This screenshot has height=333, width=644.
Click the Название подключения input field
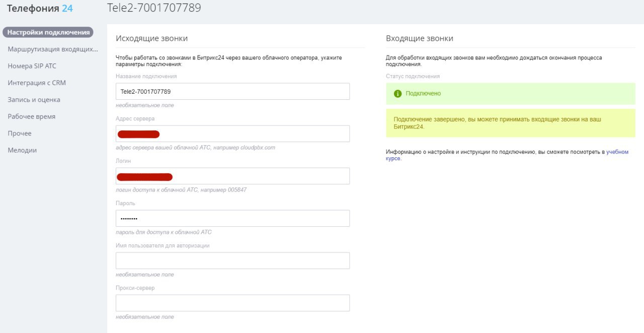coord(232,92)
